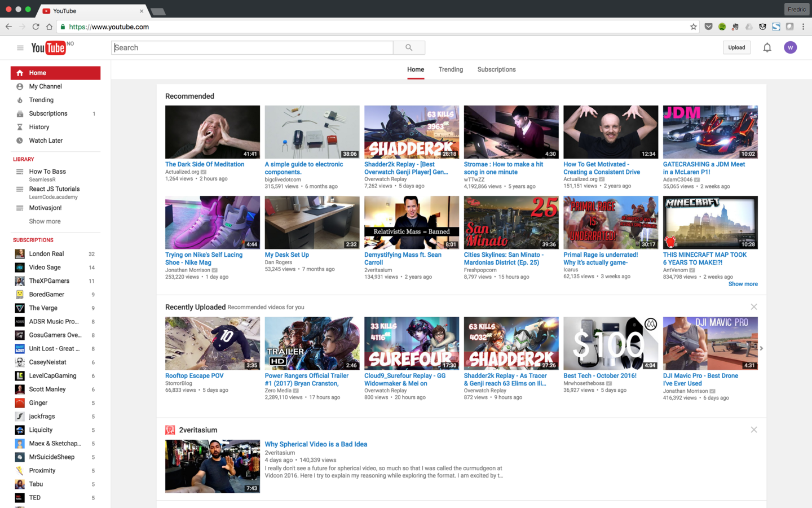Switch to the Subscriptions tab
The height and width of the screenshot is (508, 812).
496,69
